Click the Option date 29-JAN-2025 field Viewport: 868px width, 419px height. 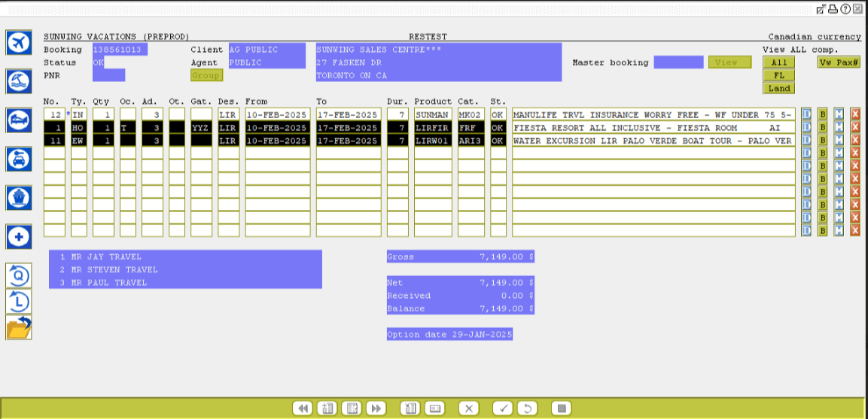[x=449, y=334]
